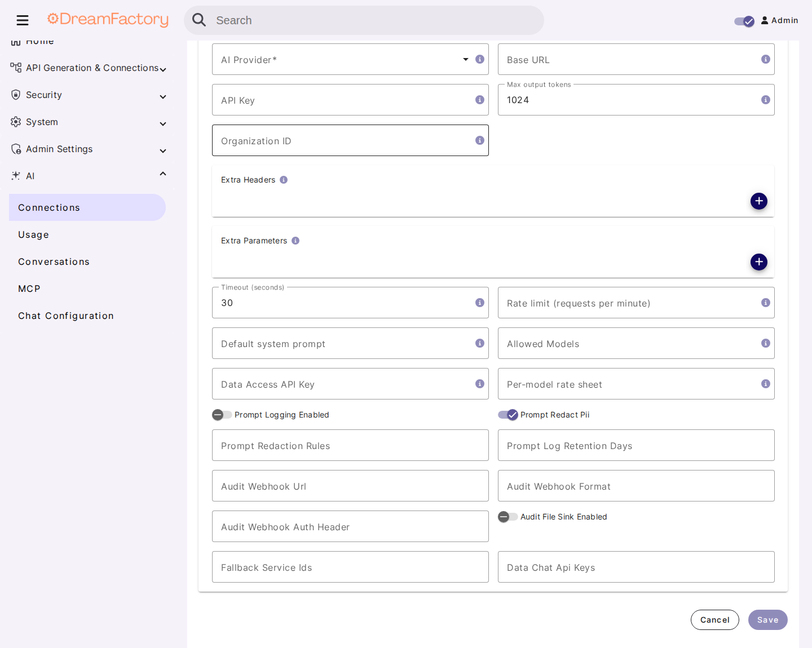Click the System gear icon
Viewport: 812px width, 648px height.
pos(16,122)
